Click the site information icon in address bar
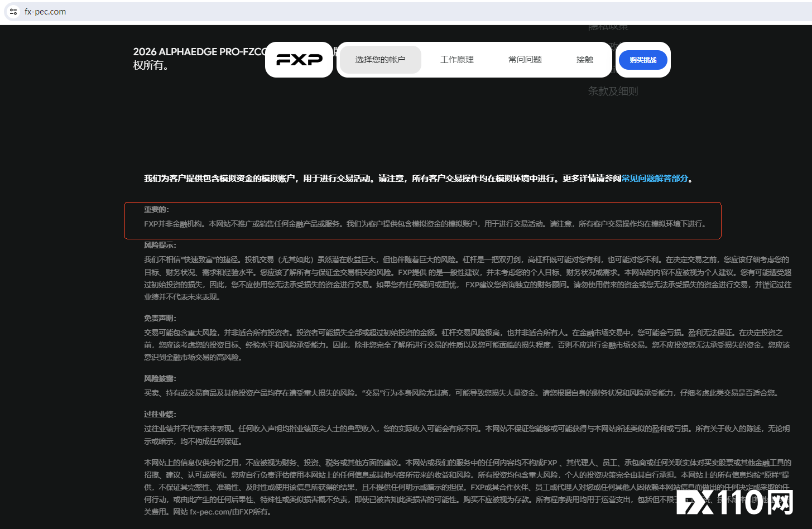The height and width of the screenshot is (529, 812). click(12, 11)
